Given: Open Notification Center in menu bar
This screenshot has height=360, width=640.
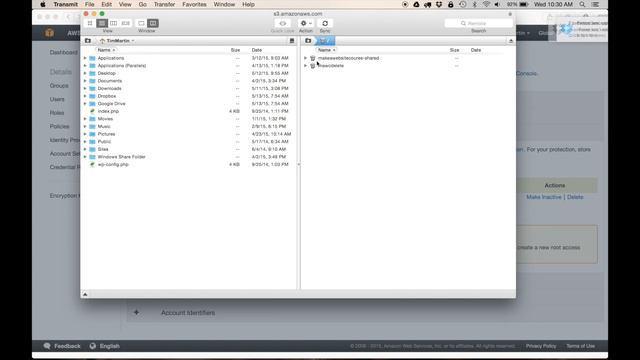Looking at the screenshot, I should tap(596, 4).
